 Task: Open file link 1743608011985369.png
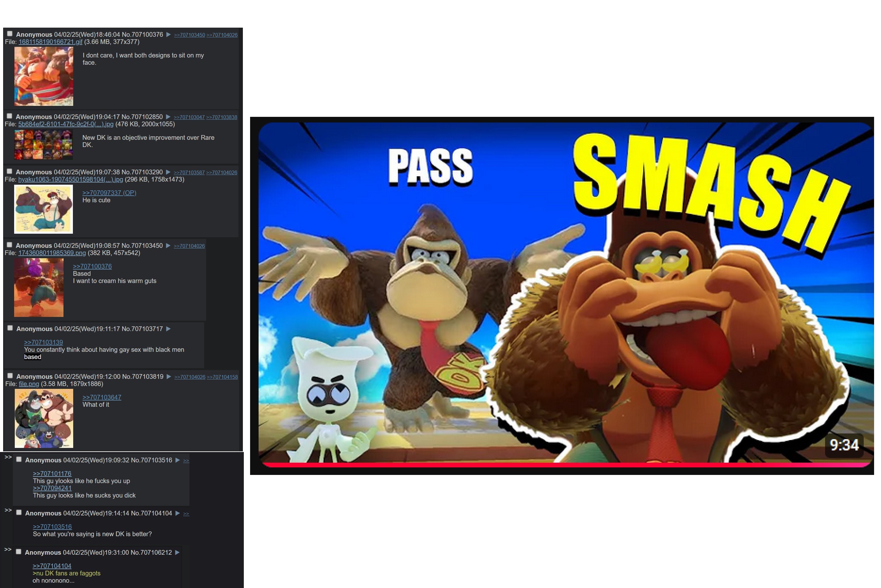[x=52, y=253]
